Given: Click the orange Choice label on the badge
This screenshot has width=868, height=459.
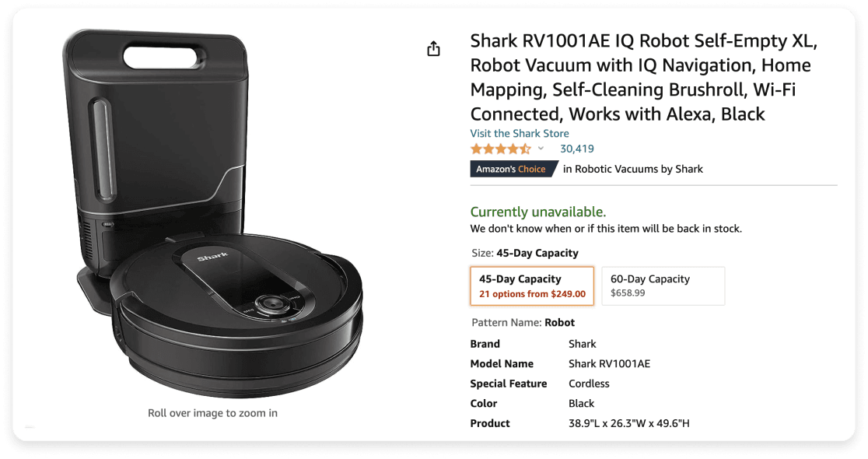Looking at the screenshot, I should (x=531, y=169).
